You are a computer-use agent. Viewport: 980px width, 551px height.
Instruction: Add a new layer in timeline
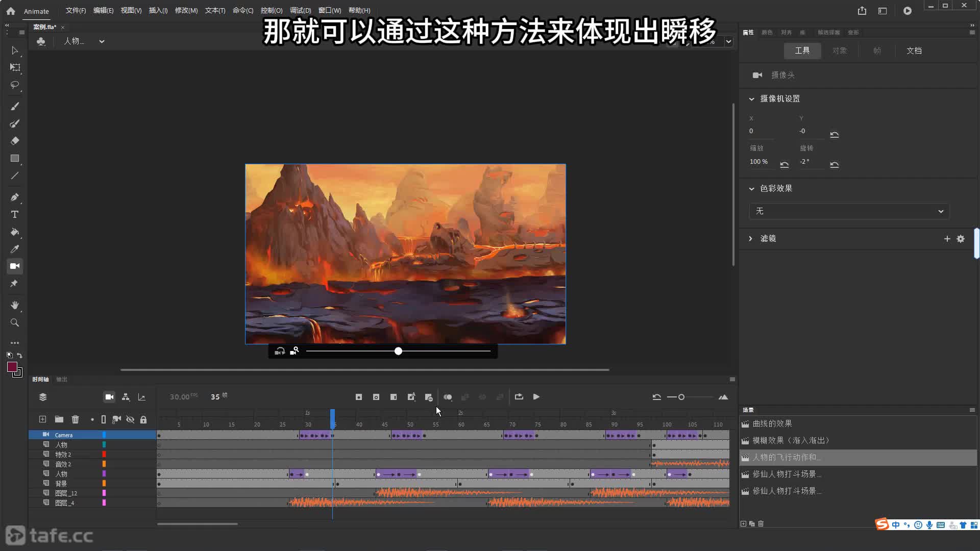coord(42,419)
